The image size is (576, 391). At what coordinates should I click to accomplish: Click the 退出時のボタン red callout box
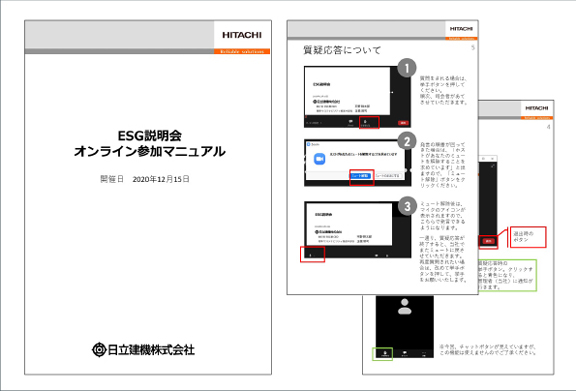(528, 237)
